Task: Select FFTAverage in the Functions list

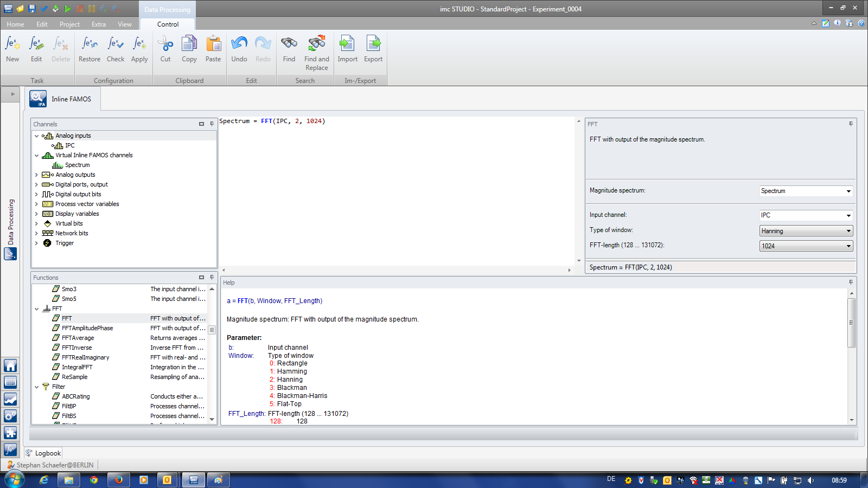Action: point(78,338)
